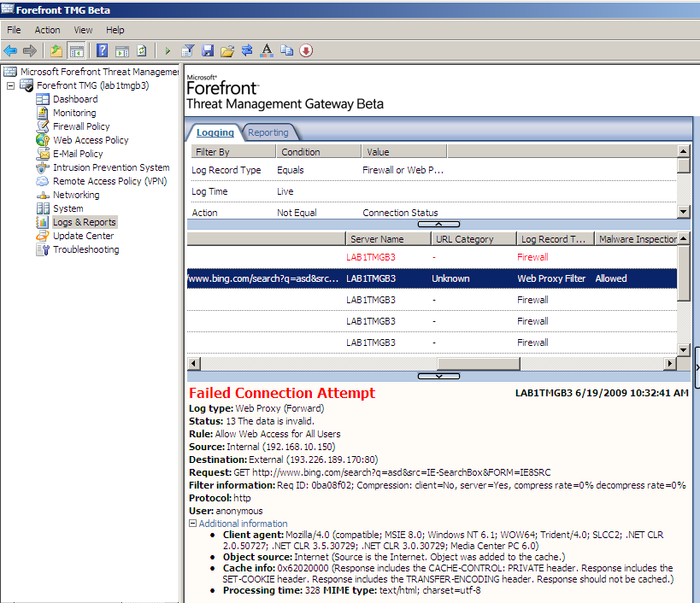Click log grid horizontal scrollbar left arrow
700x603 pixels.
(193, 364)
